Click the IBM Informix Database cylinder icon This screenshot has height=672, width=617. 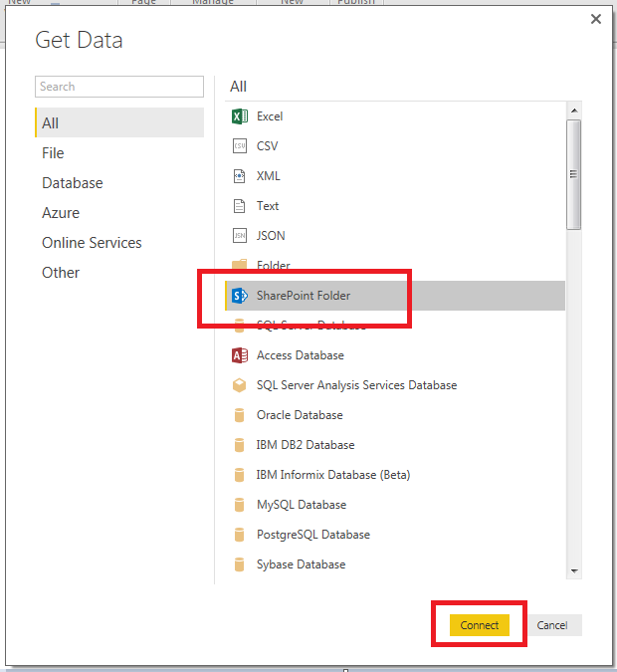click(240, 475)
